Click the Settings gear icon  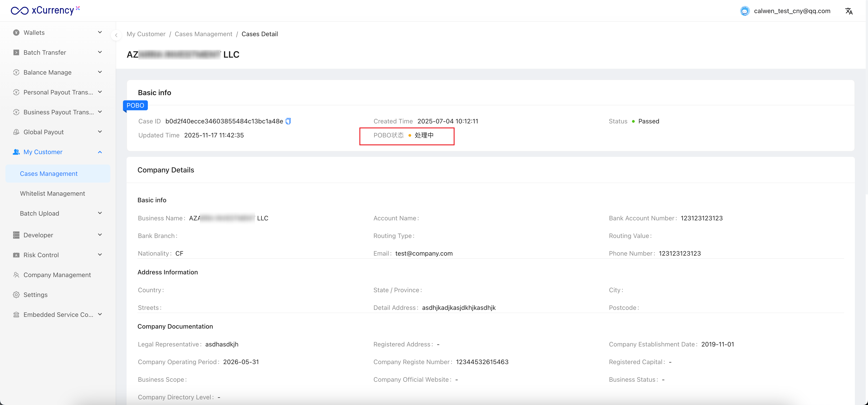tap(16, 295)
